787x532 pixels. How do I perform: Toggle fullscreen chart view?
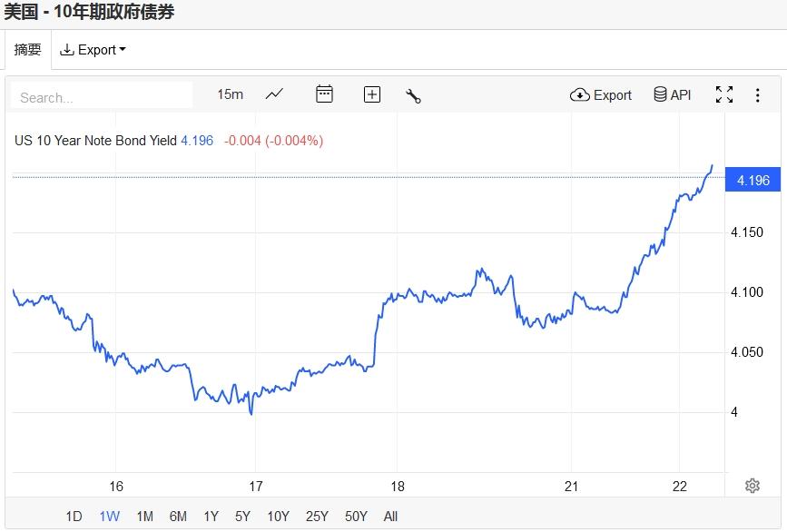coord(724,94)
